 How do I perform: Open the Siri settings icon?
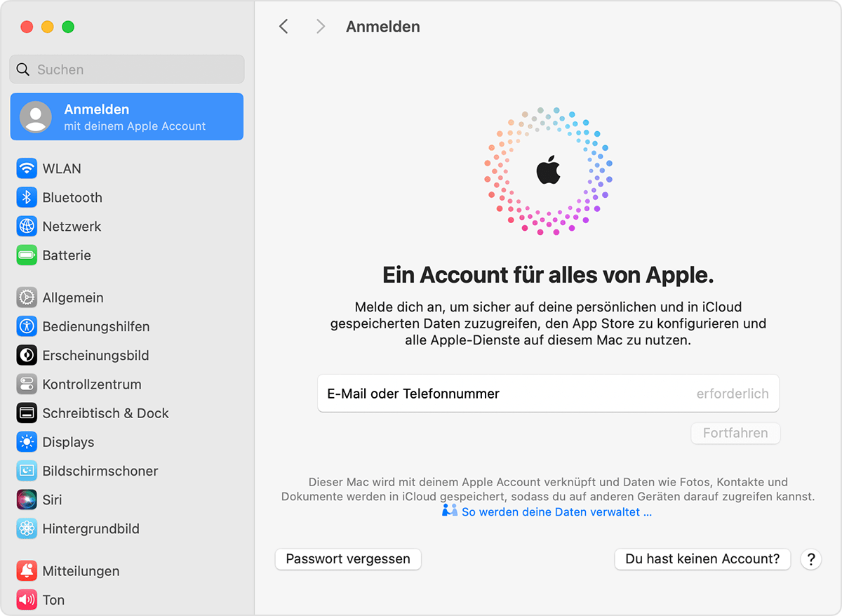point(27,500)
